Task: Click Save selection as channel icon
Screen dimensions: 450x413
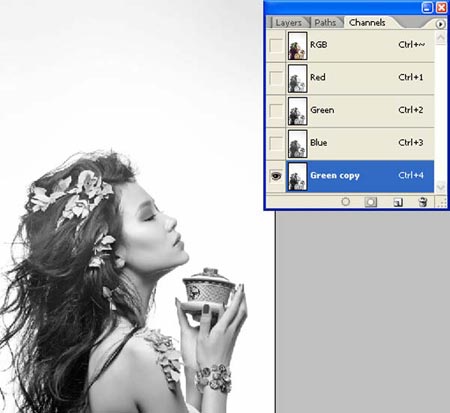Action: [370, 202]
